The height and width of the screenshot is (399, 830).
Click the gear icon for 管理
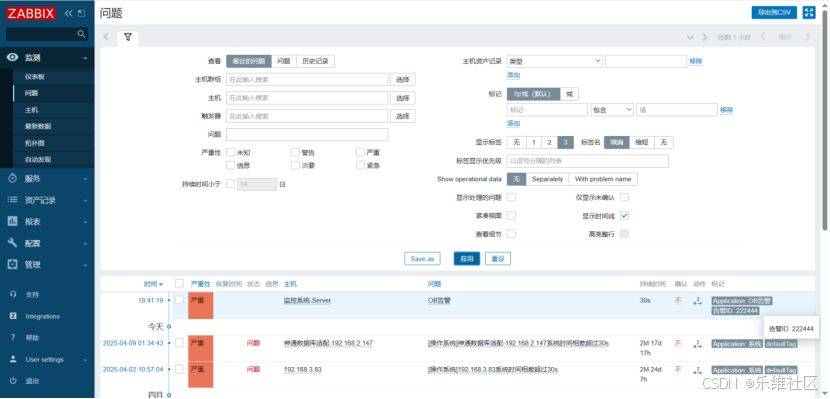tap(13, 264)
